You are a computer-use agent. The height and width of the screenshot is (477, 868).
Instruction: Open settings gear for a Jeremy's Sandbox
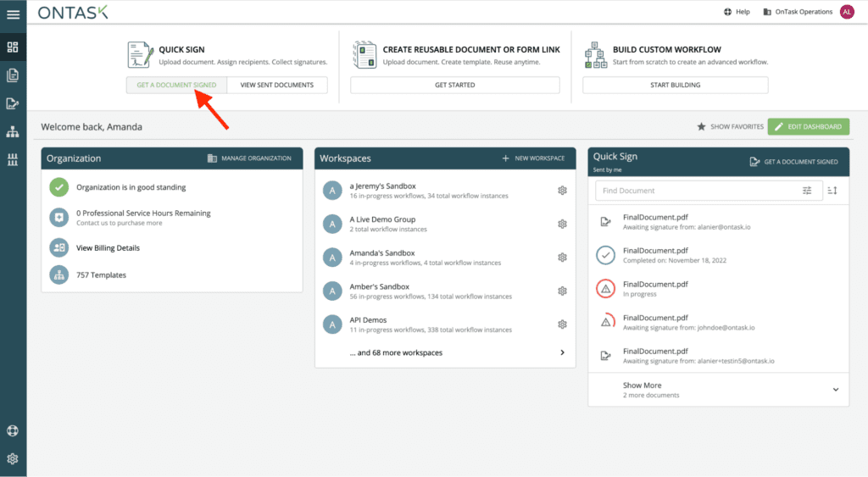pyautogui.click(x=563, y=191)
